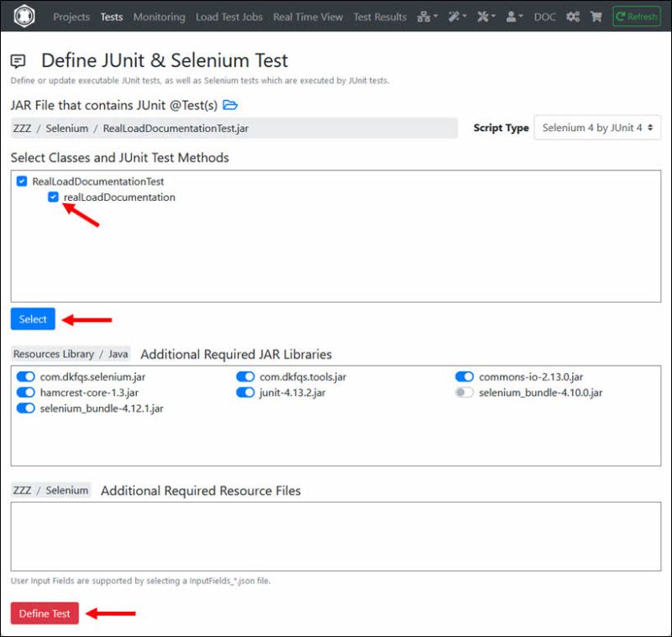
Task: Uncheck the realLoadDocumentation test method
Action: click(51, 197)
